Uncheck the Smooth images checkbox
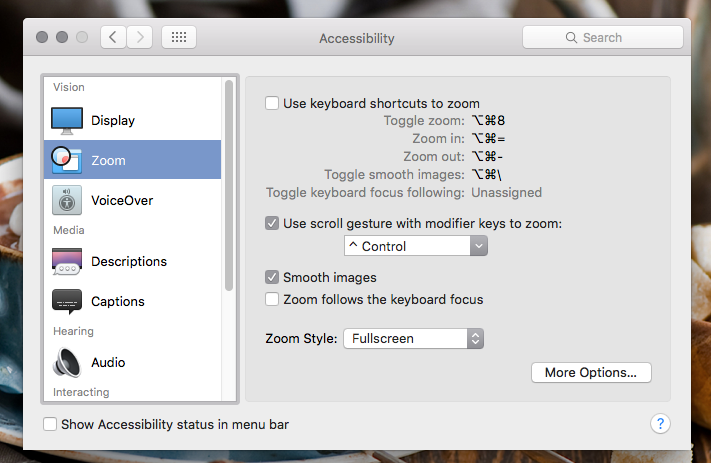The width and height of the screenshot is (711, 463). pyautogui.click(x=272, y=277)
